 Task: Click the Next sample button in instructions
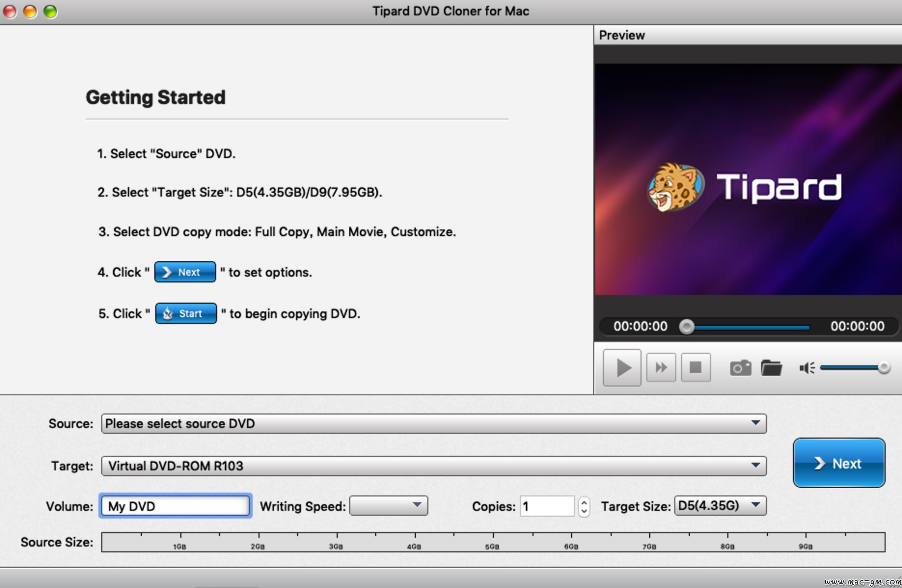[x=185, y=272]
